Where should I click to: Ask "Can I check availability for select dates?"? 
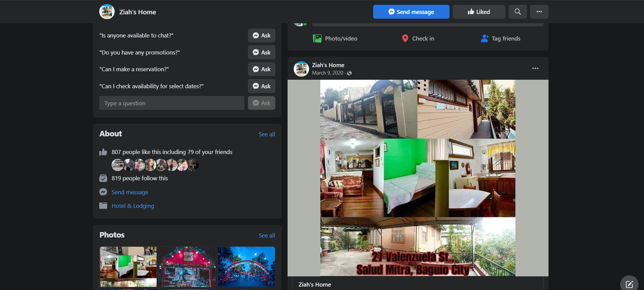[x=261, y=86]
